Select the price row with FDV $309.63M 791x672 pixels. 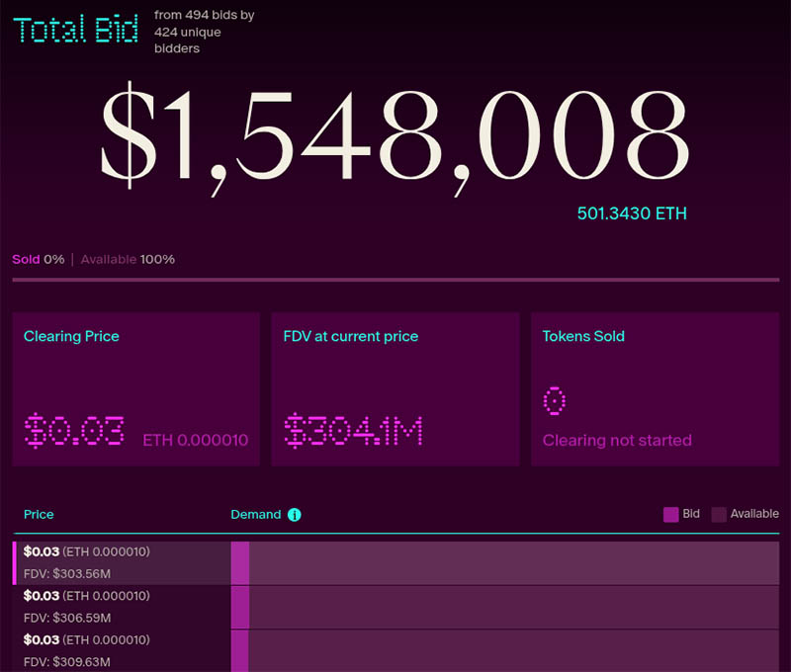click(x=119, y=650)
